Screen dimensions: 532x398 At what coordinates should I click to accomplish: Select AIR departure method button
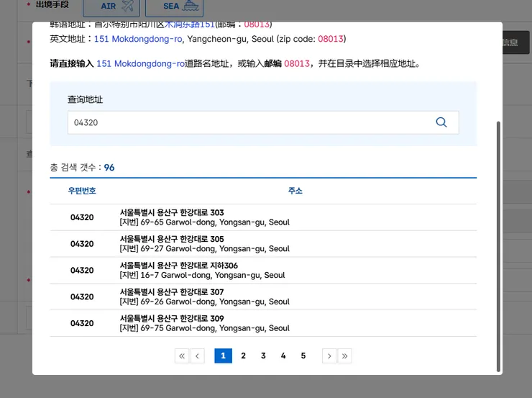click(x=111, y=6)
